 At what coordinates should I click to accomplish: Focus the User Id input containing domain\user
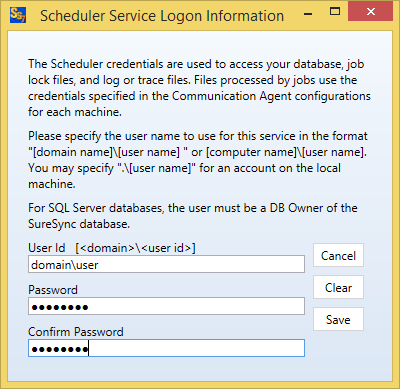(166, 264)
